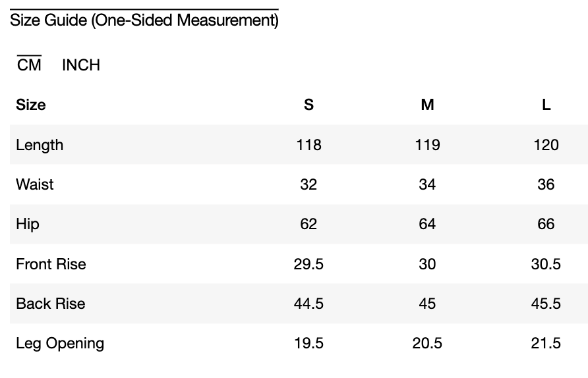Image resolution: width=588 pixels, height=378 pixels.
Task: Select the L size column header
Action: 546,105
